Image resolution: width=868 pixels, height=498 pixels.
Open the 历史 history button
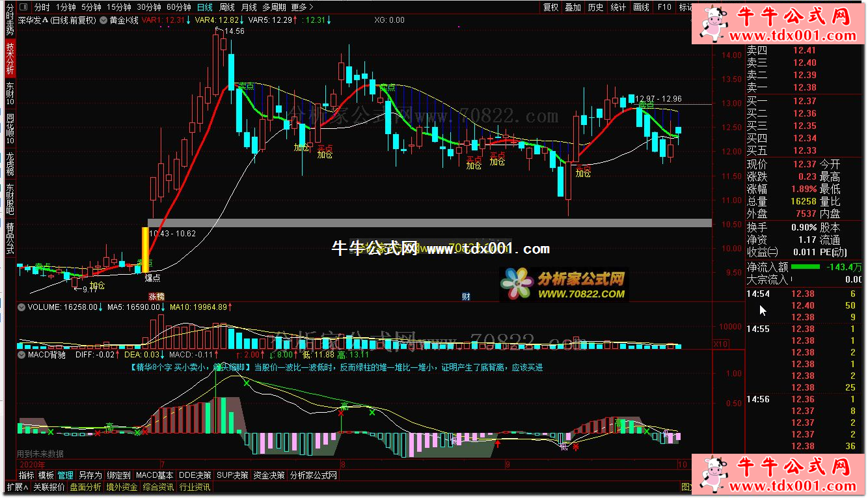595,7
